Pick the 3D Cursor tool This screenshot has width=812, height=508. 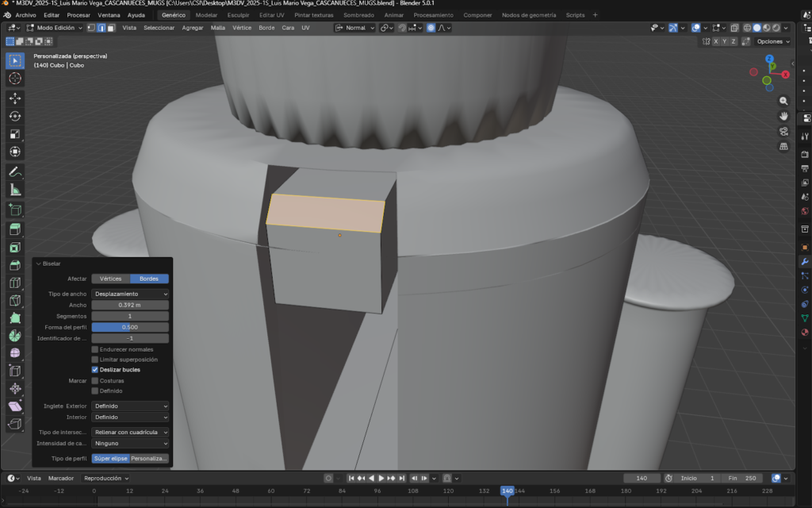[x=15, y=78]
